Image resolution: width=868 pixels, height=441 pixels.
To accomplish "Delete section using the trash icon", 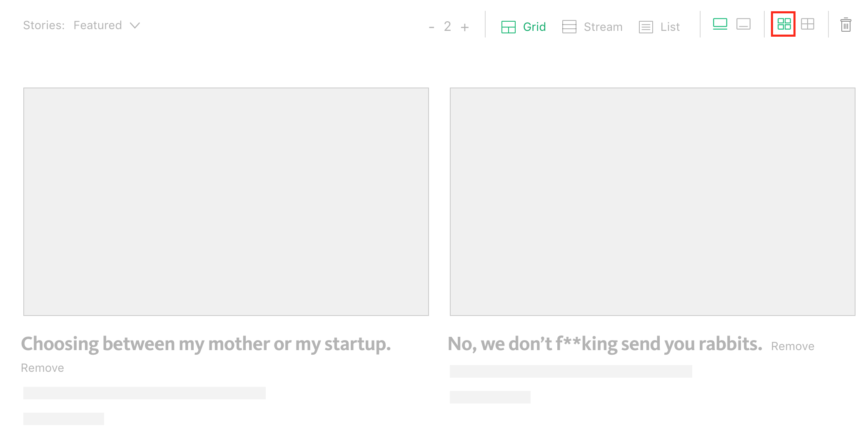I will tap(846, 25).
